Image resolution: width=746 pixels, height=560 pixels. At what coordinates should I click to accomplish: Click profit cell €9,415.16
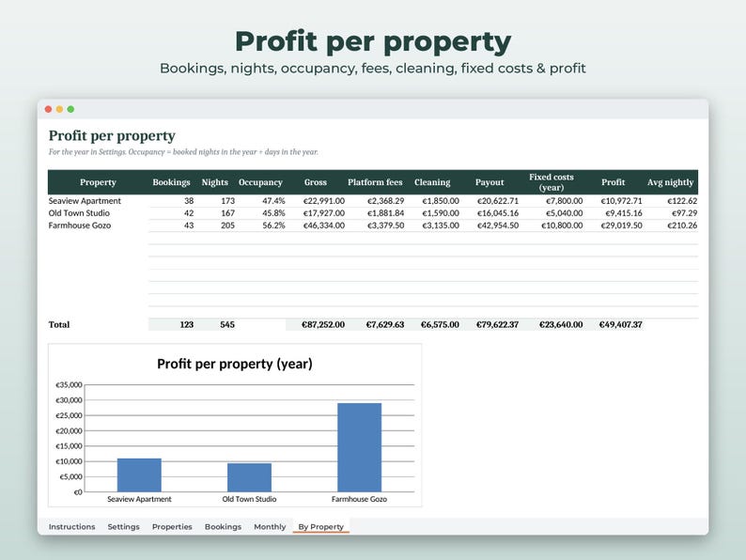[623, 213]
